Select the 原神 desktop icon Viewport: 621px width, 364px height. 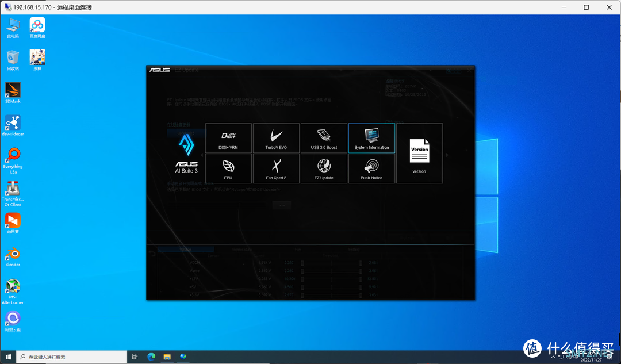pos(37,60)
